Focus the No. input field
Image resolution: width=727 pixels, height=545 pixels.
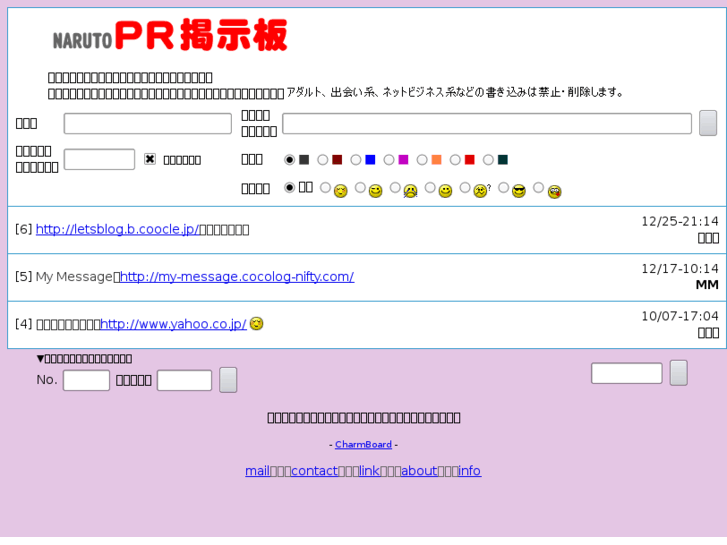click(86, 380)
